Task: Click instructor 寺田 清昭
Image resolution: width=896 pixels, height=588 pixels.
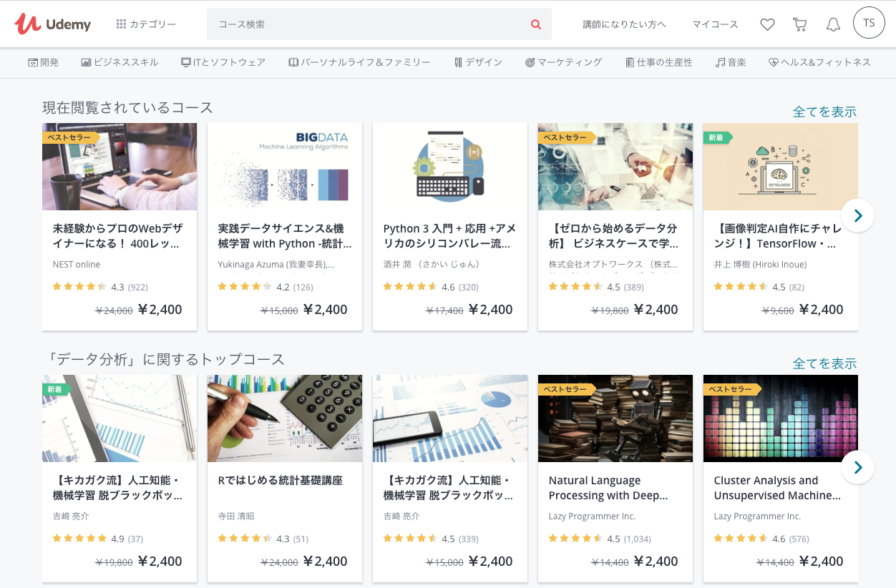Action: pyautogui.click(x=236, y=516)
